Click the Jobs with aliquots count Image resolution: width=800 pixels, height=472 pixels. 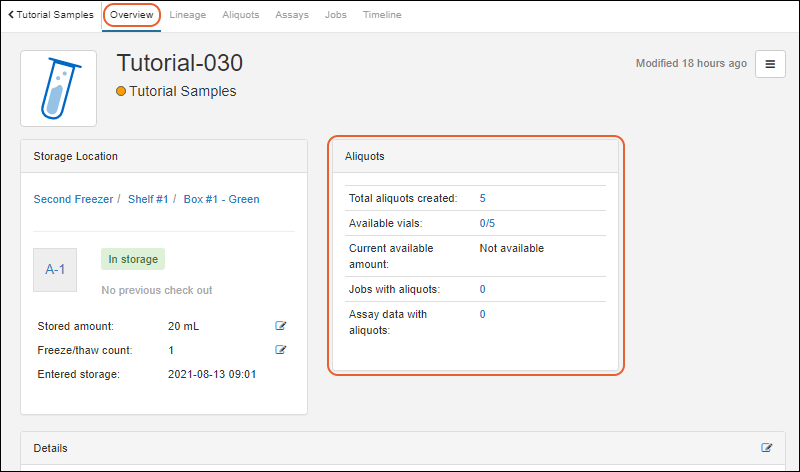(483, 289)
